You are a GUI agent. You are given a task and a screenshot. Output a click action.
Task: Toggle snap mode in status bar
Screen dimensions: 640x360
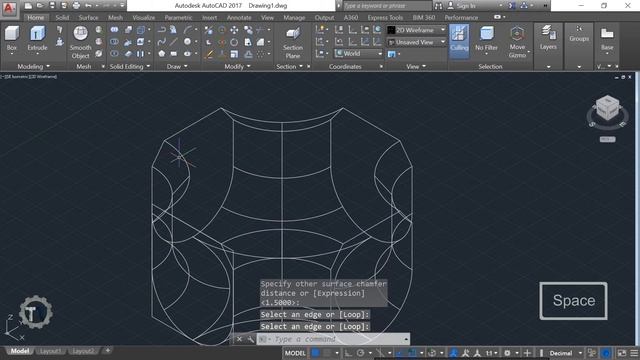coord(327,353)
